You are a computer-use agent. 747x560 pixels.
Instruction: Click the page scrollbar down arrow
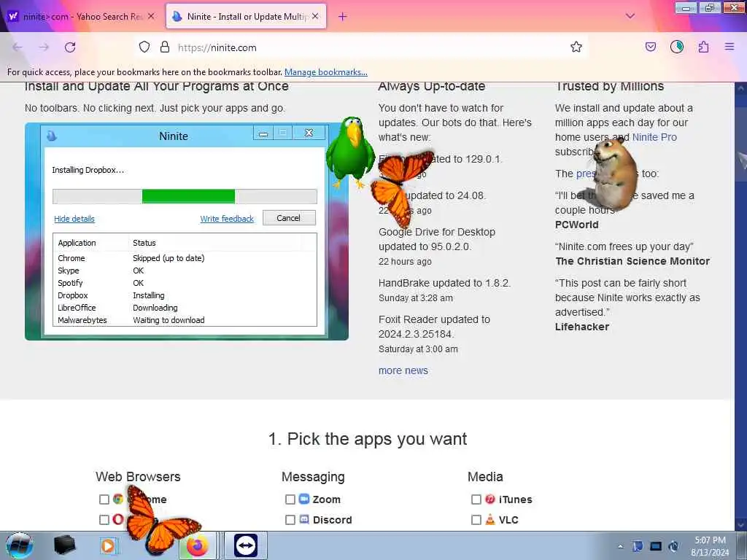(x=740, y=525)
